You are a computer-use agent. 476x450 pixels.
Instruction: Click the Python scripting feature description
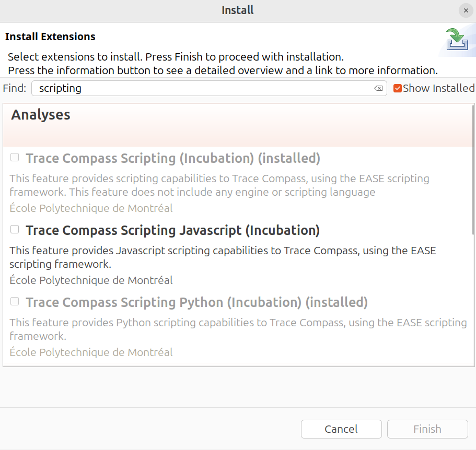pos(238,329)
